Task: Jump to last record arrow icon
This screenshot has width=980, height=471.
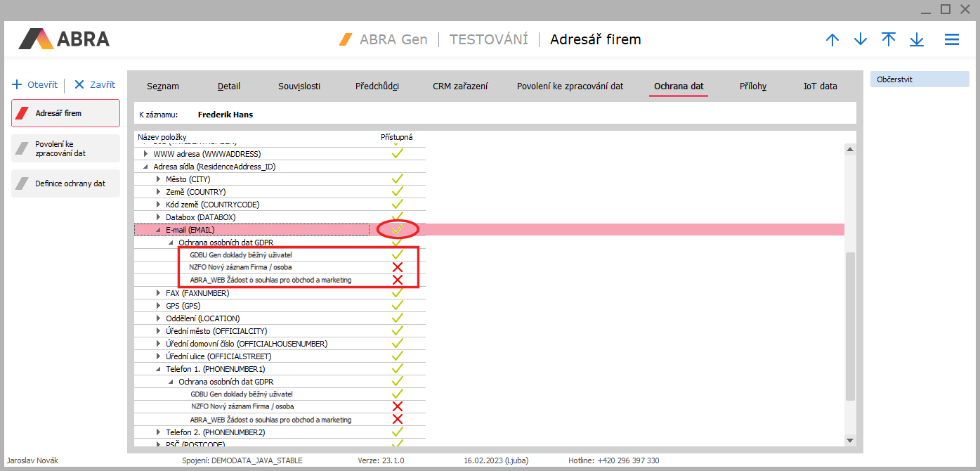Action: coord(917,40)
